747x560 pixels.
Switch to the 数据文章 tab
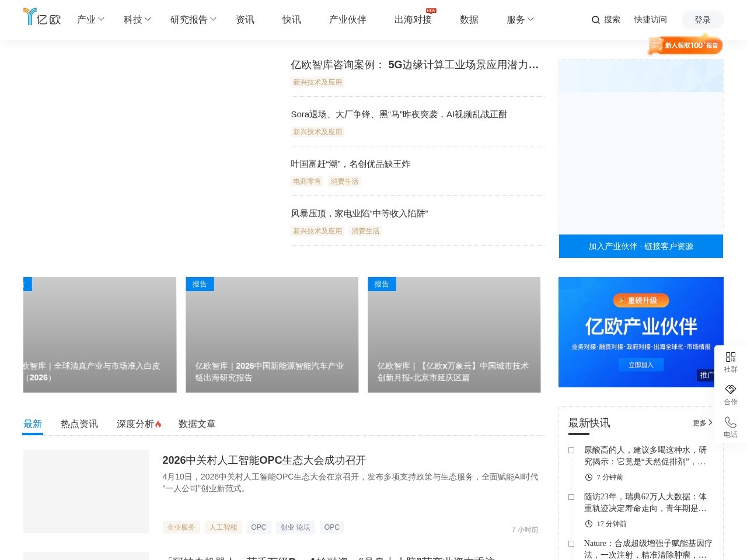click(x=197, y=423)
